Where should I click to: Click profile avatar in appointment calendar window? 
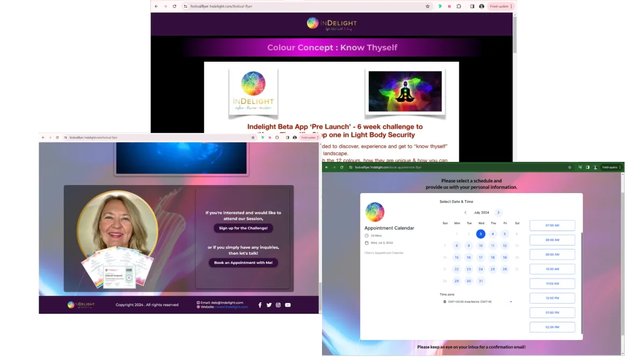click(x=595, y=167)
